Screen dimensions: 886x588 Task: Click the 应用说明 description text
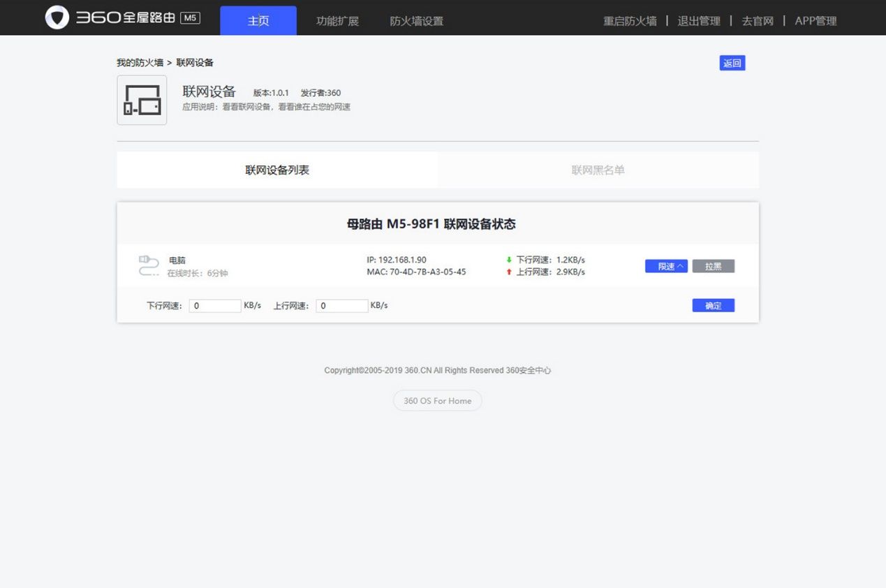pos(267,107)
